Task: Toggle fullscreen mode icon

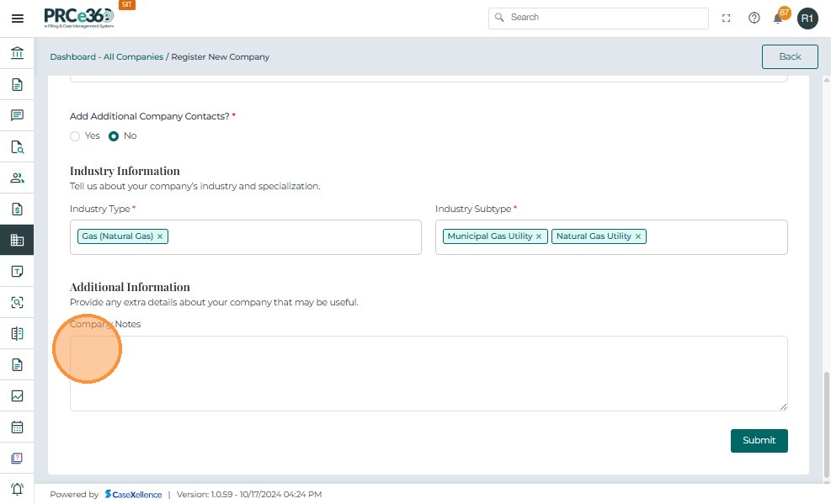Action: pos(727,18)
